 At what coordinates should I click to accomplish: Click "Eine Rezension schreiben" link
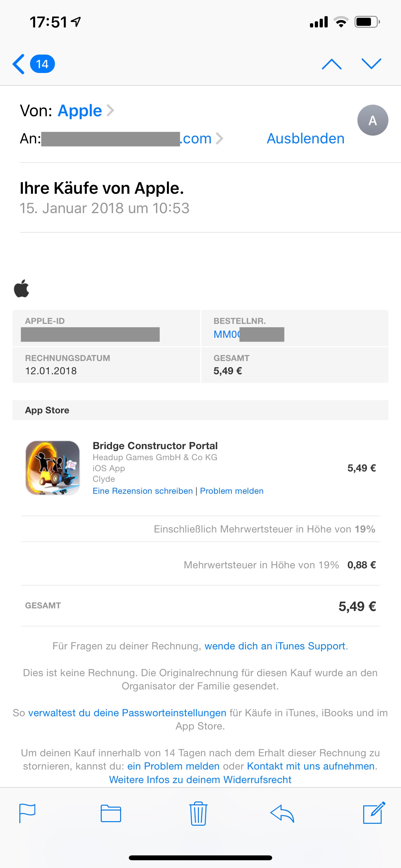(x=142, y=491)
